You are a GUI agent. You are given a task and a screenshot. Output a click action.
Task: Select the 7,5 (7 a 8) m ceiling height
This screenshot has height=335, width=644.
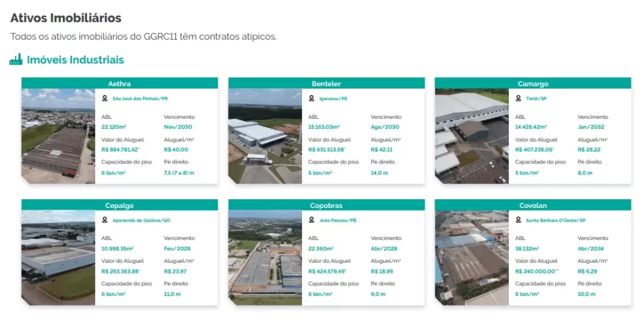point(179,173)
